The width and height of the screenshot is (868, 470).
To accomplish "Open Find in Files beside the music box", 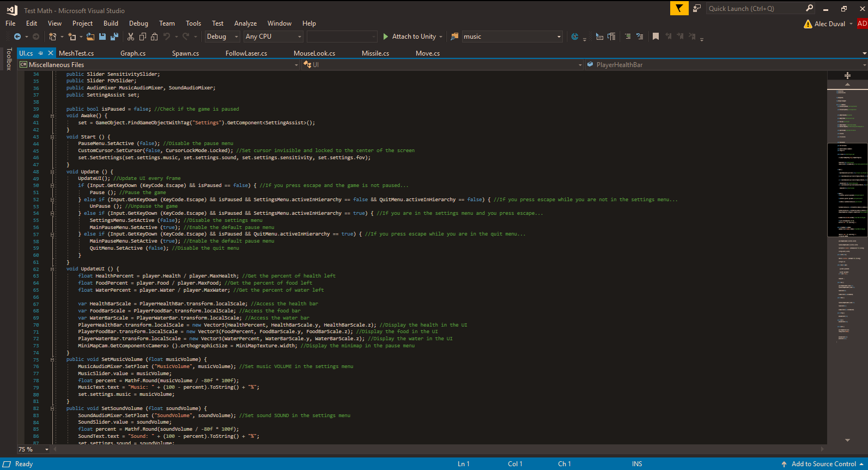I will [454, 37].
